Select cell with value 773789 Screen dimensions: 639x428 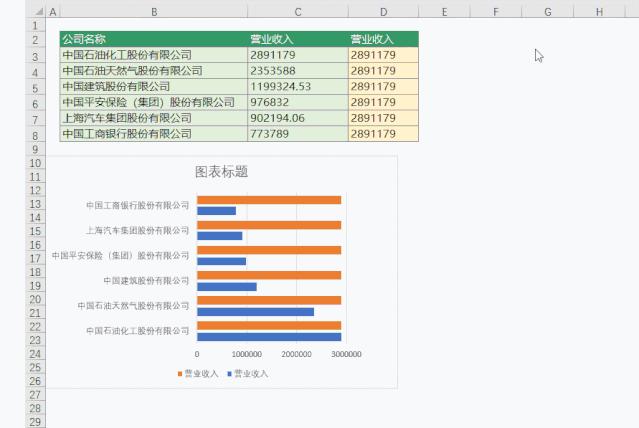coord(298,134)
